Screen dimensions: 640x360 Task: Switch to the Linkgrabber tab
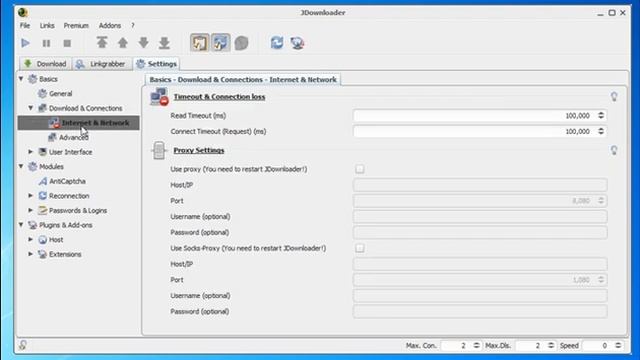[102, 64]
